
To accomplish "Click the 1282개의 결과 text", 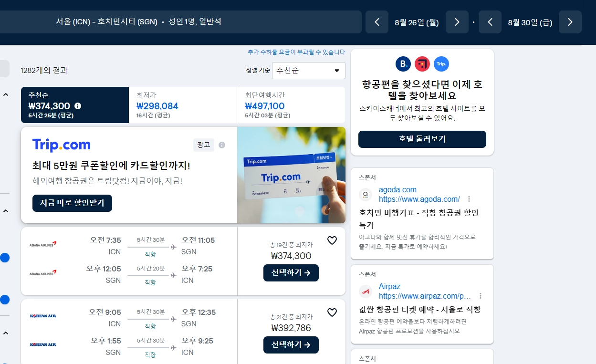I will (x=44, y=71).
